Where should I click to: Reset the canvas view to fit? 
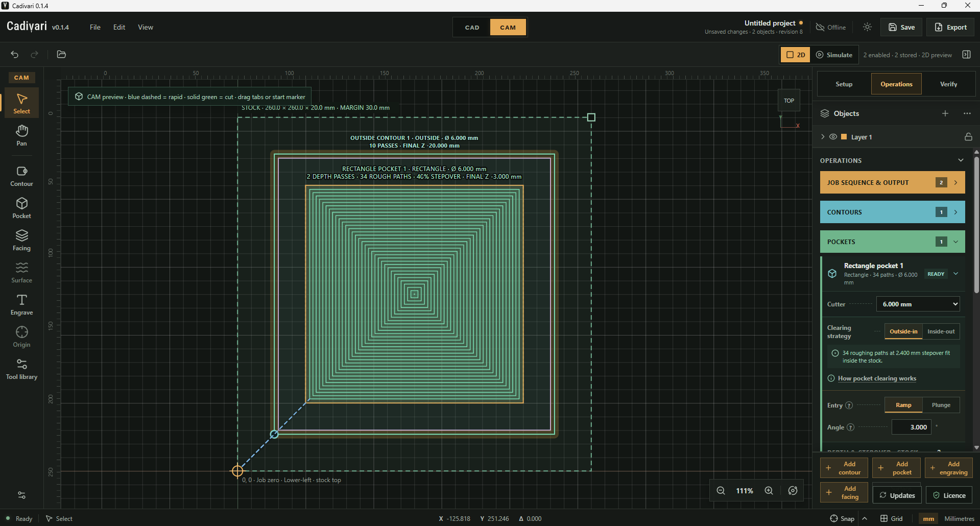tap(793, 490)
